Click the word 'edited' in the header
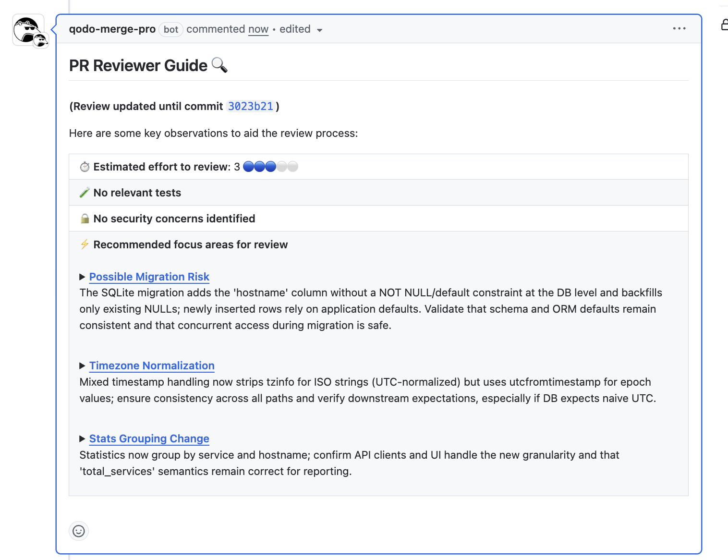 (295, 29)
